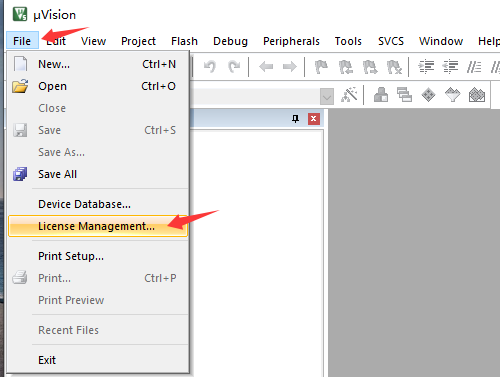Open the Manage Multi-Project Workspace icon
The image size is (500, 377).
pos(404,95)
